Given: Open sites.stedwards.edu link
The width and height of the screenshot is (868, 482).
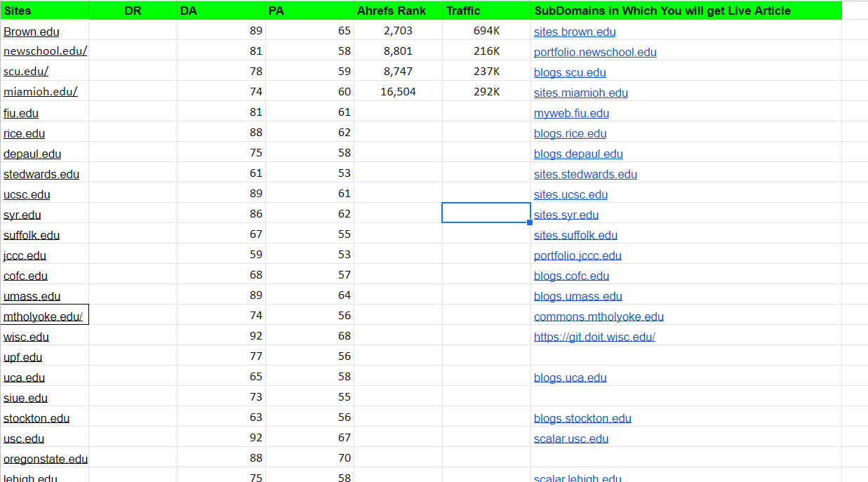Looking at the screenshot, I should pos(585,174).
